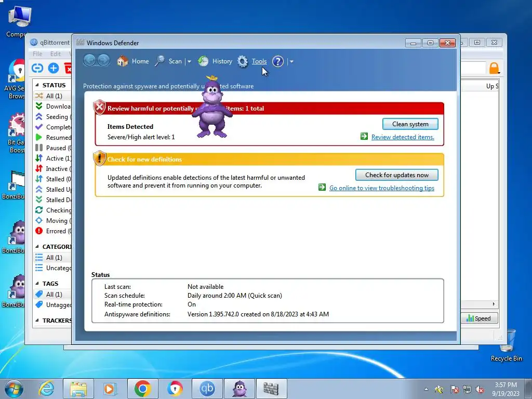The height and width of the screenshot is (399, 532).
Task: Open Windows Media Player from the taskbar
Action: 110,389
